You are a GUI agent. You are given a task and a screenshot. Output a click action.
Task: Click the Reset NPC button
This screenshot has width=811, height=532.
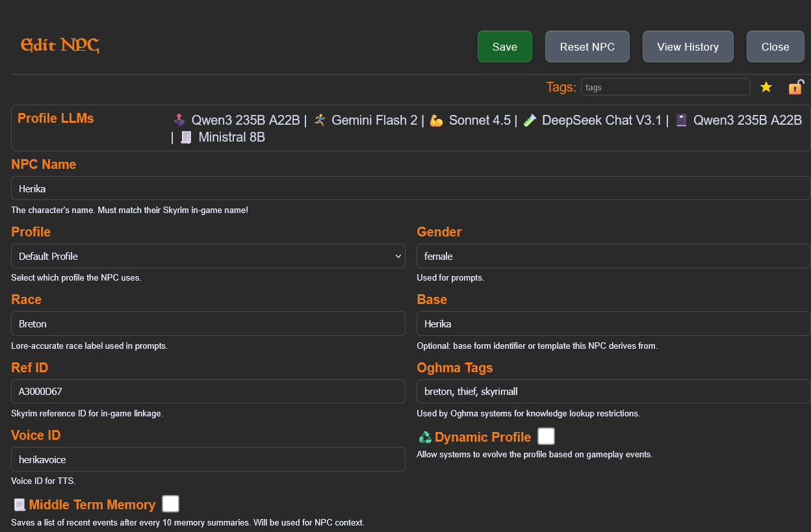point(587,47)
